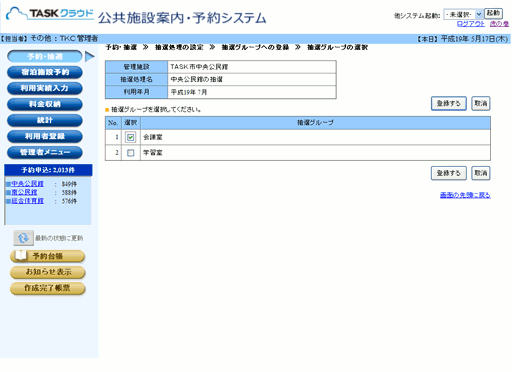Click the No. column header

[113, 123]
